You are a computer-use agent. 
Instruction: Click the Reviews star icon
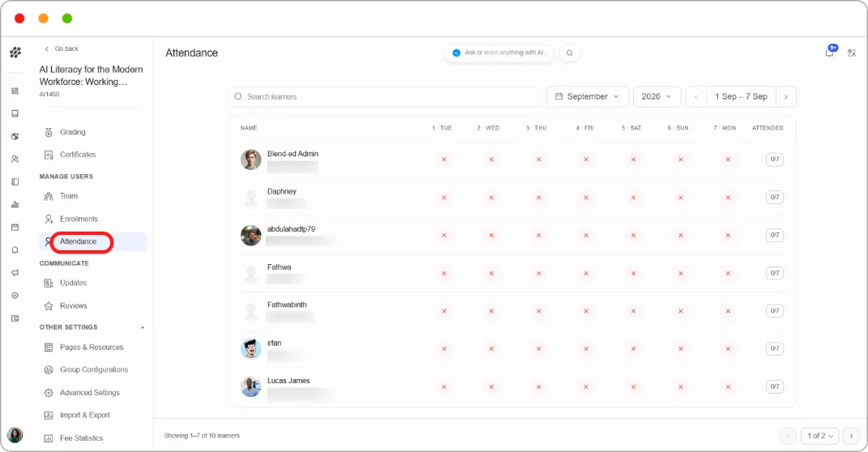point(49,306)
